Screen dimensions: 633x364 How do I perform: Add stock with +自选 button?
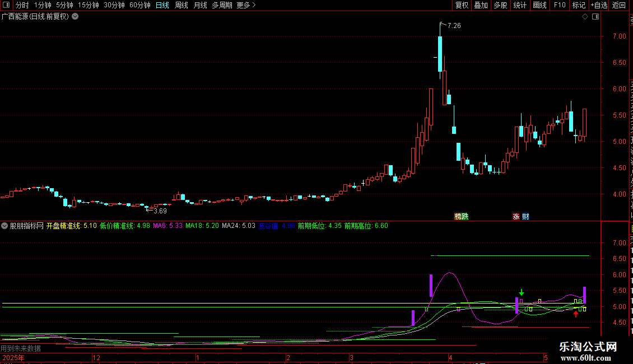[599, 5]
